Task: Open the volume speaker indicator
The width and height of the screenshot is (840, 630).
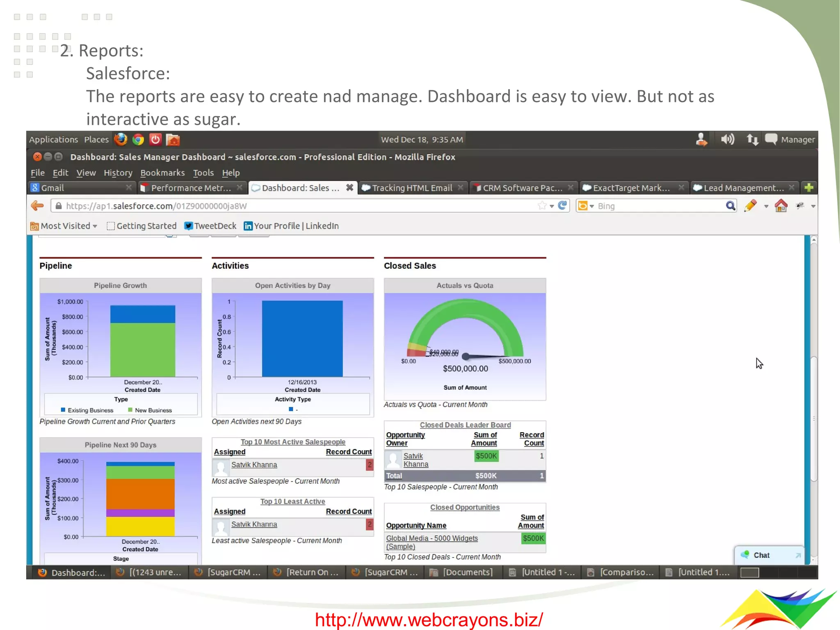Action: tap(728, 140)
